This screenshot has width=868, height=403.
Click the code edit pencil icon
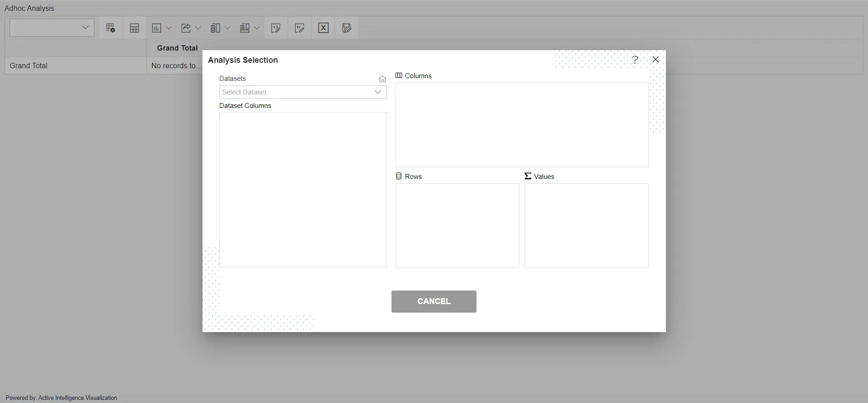click(x=276, y=28)
